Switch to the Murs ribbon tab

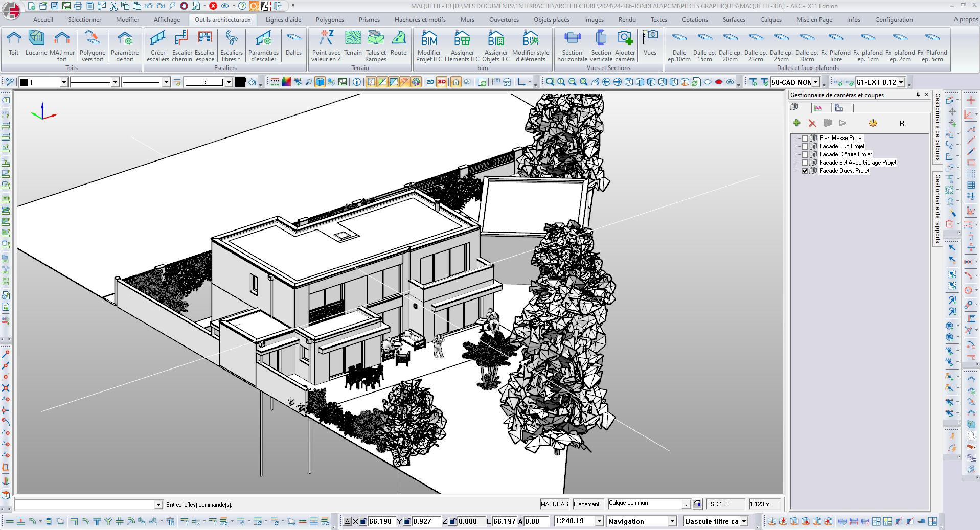click(467, 20)
